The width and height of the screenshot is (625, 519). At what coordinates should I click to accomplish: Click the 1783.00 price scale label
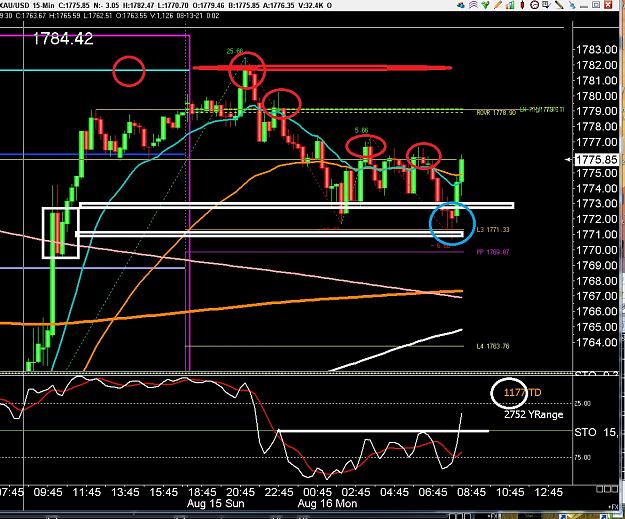[596, 49]
